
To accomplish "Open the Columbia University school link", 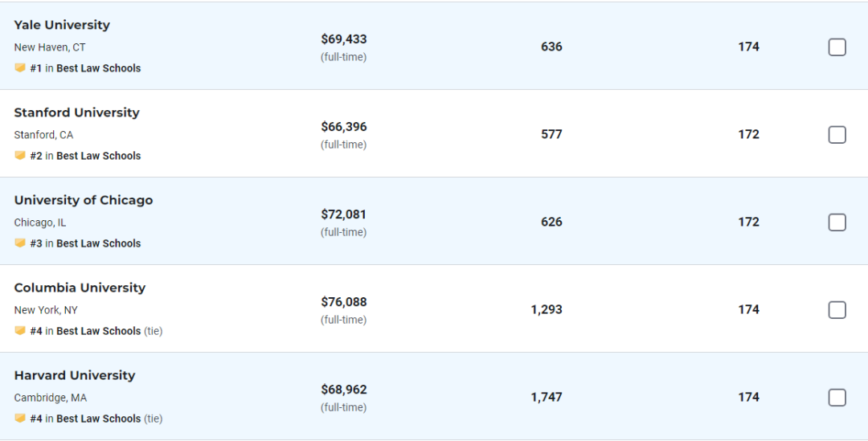I will click(x=80, y=288).
